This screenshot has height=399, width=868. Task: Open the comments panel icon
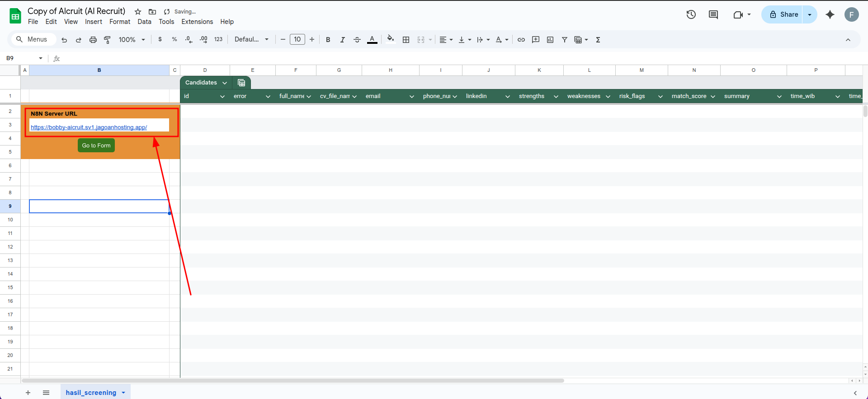tap(713, 14)
